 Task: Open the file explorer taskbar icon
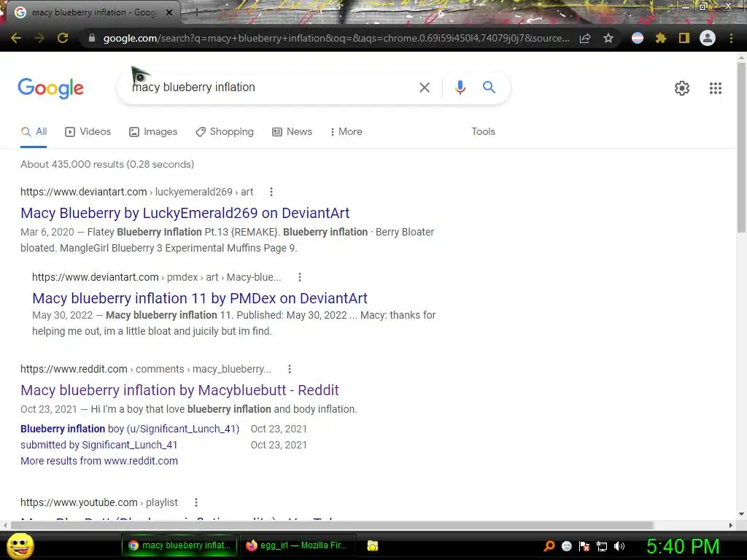point(373,545)
